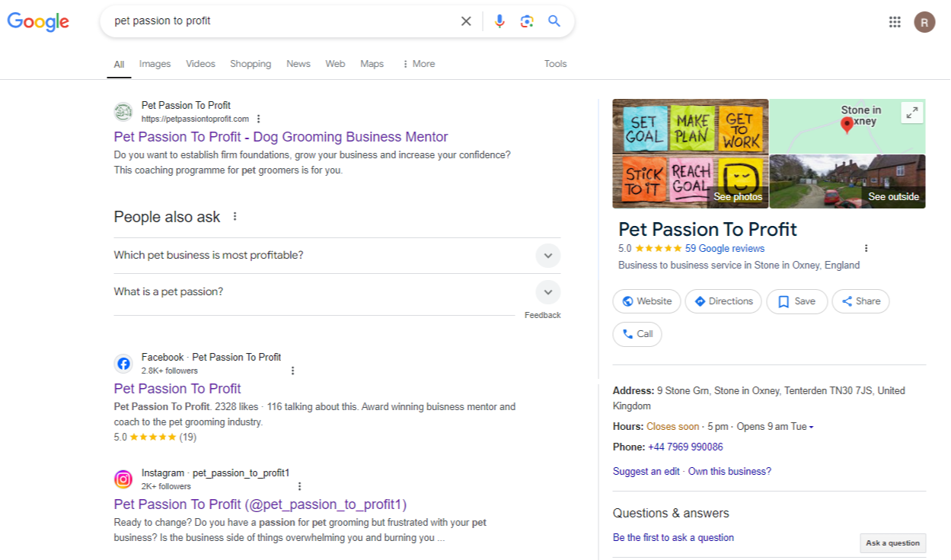951x560 pixels.
Task: Click the '2.8K+ followers' text
Action: pyautogui.click(x=169, y=371)
